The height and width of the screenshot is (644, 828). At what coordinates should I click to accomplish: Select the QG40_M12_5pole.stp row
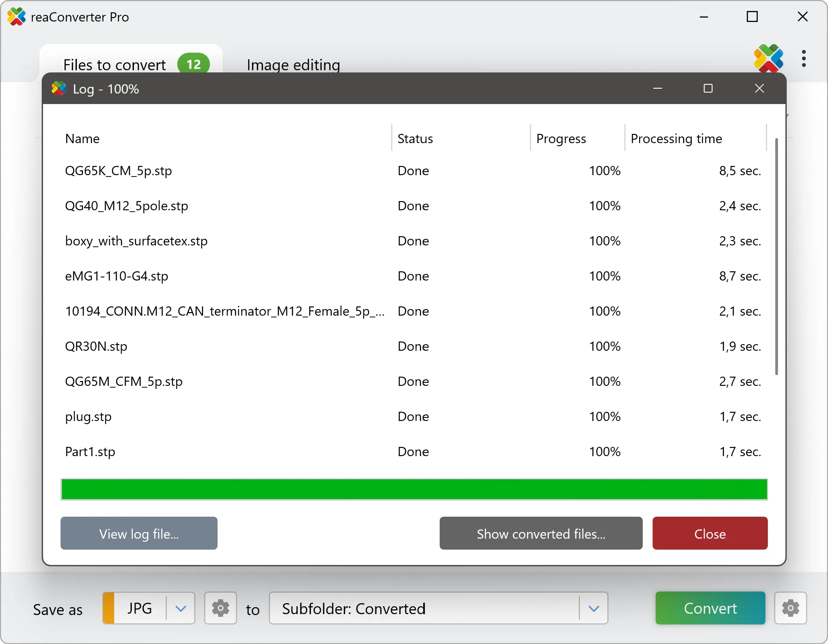pos(414,206)
